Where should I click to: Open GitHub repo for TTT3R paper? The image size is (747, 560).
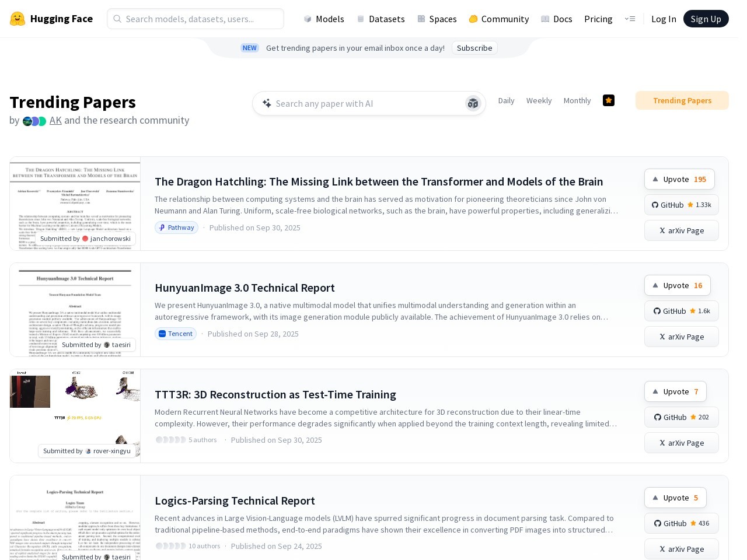click(x=681, y=417)
